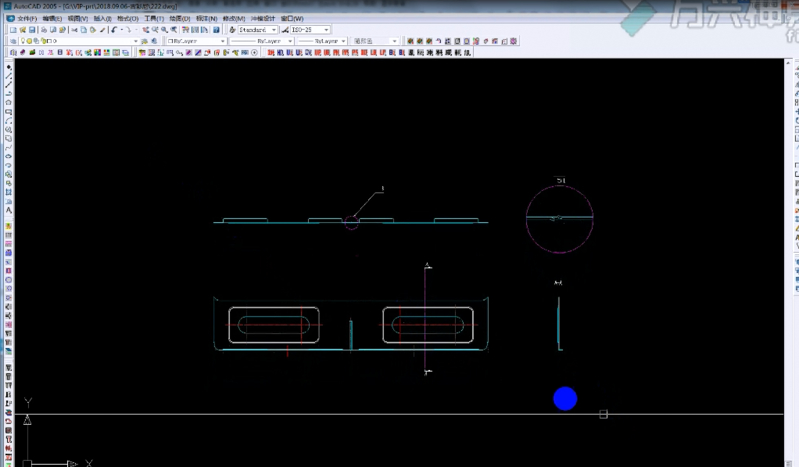799x467 pixels.
Task: Select the Arc tool
Action: tap(9, 121)
